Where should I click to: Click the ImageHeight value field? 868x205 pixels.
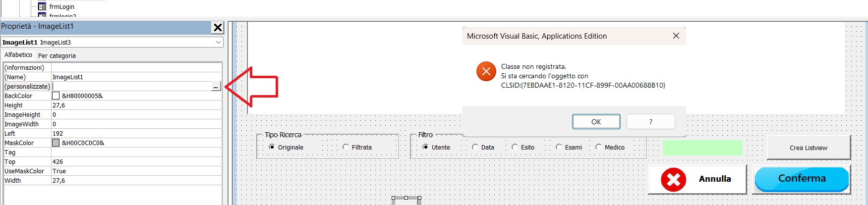pos(136,115)
